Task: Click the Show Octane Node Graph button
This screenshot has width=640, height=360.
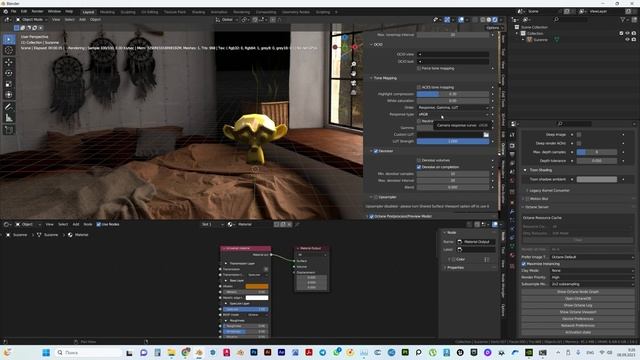Action: pos(578,292)
